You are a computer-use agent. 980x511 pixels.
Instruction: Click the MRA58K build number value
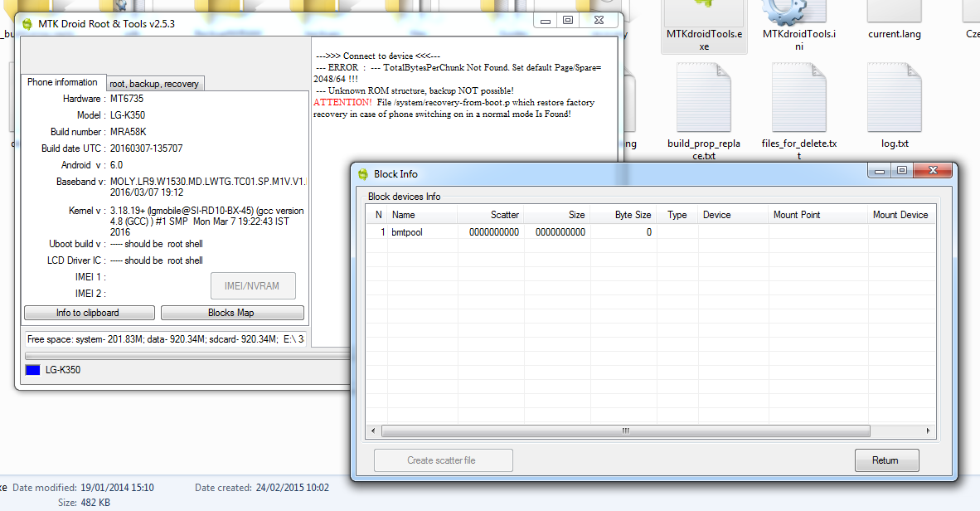129,132
